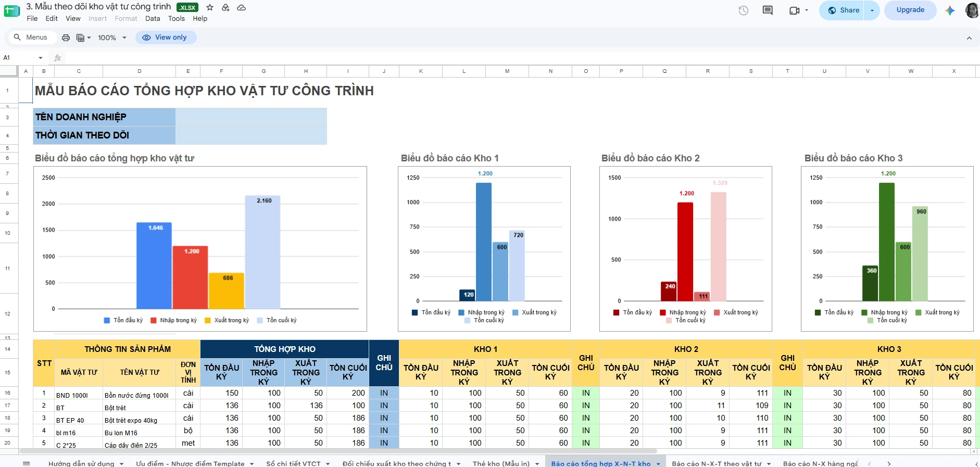This screenshot has width=980, height=467.
Task: Open the Share options dropdown arrow
Action: coord(872,10)
